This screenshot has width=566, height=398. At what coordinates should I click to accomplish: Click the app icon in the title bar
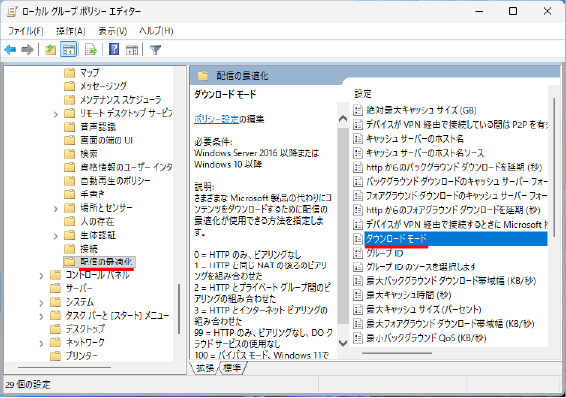pyautogui.click(x=12, y=12)
